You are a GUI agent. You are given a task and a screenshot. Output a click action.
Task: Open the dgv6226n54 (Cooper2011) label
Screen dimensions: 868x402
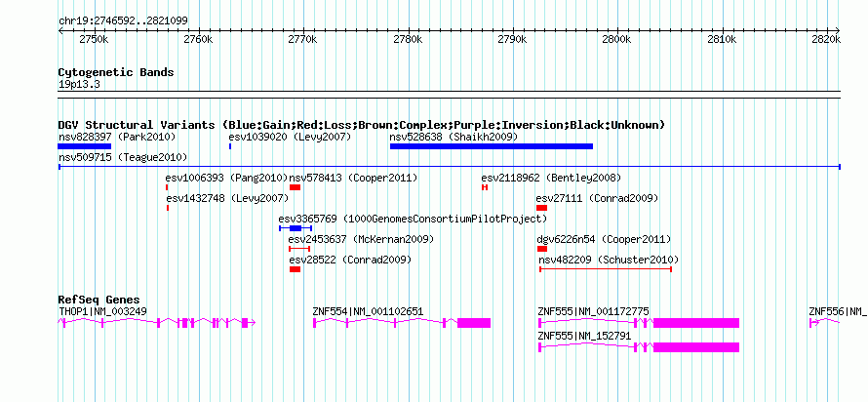[x=604, y=239]
